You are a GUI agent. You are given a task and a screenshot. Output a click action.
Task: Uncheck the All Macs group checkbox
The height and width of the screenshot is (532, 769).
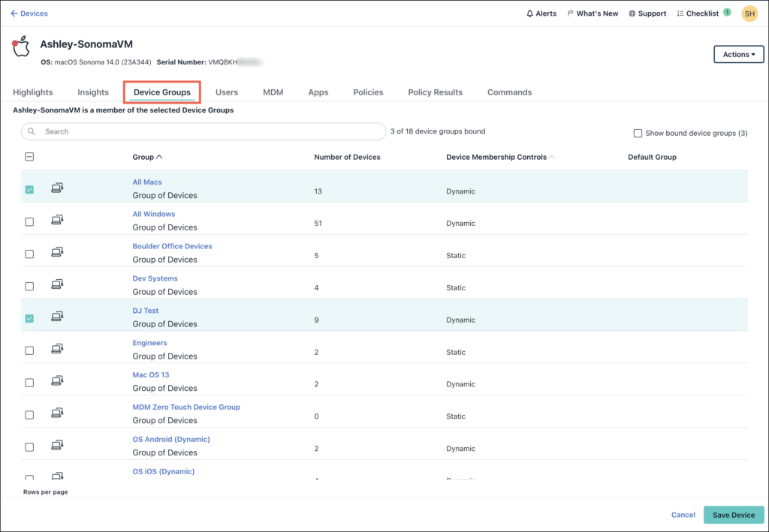click(x=29, y=190)
